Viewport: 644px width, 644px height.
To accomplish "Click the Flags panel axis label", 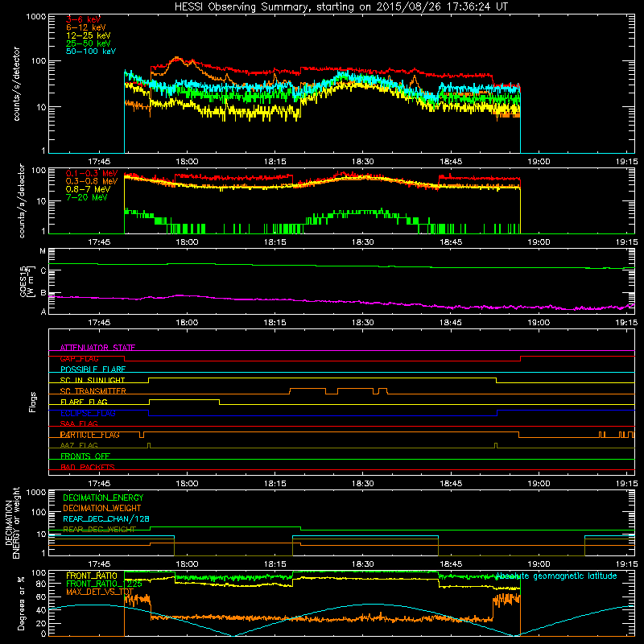I will 33,402.
